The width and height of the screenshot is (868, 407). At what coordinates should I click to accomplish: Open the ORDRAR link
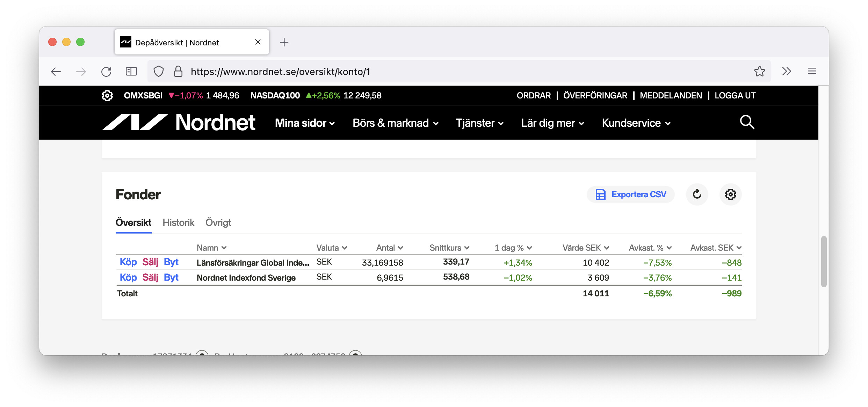pos(534,95)
